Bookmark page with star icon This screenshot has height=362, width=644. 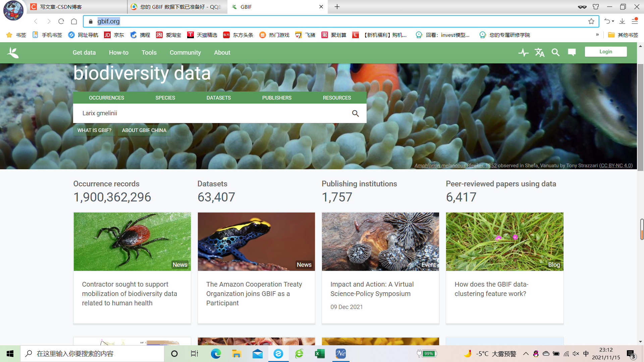pos(591,21)
